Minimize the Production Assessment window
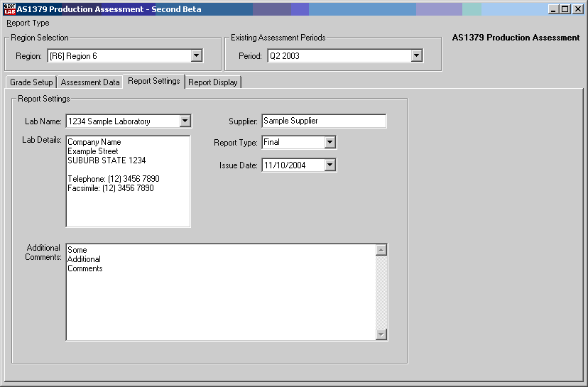This screenshot has height=387, width=588. pos(553,9)
